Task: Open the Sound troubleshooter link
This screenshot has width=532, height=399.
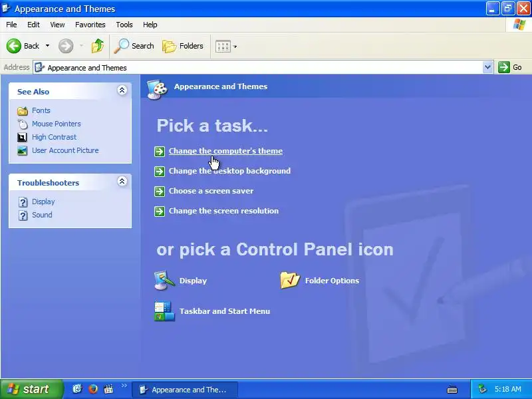Action: point(42,215)
